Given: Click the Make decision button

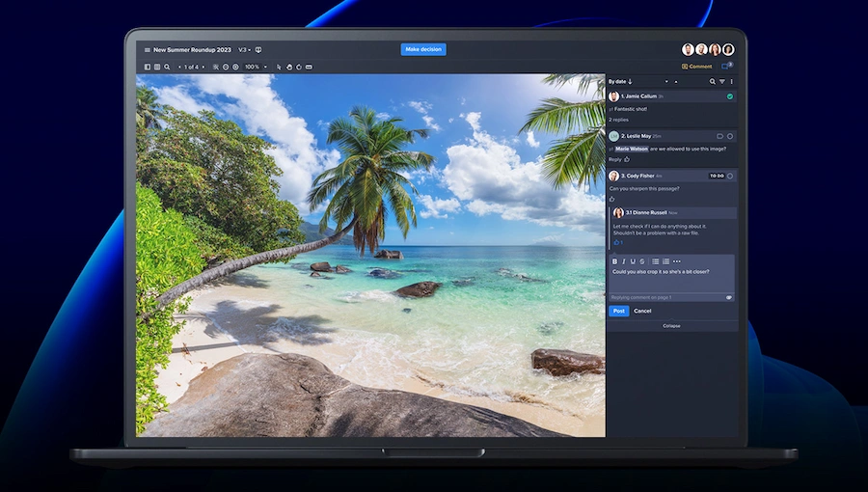Looking at the screenshot, I should tap(423, 49).
